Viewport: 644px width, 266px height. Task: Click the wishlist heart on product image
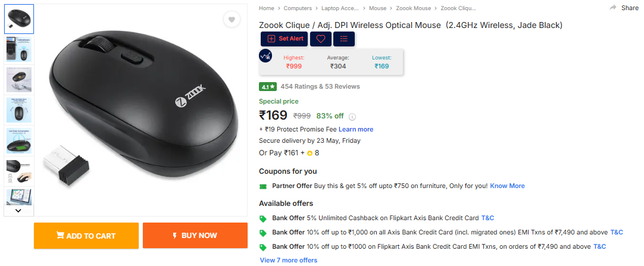232,20
